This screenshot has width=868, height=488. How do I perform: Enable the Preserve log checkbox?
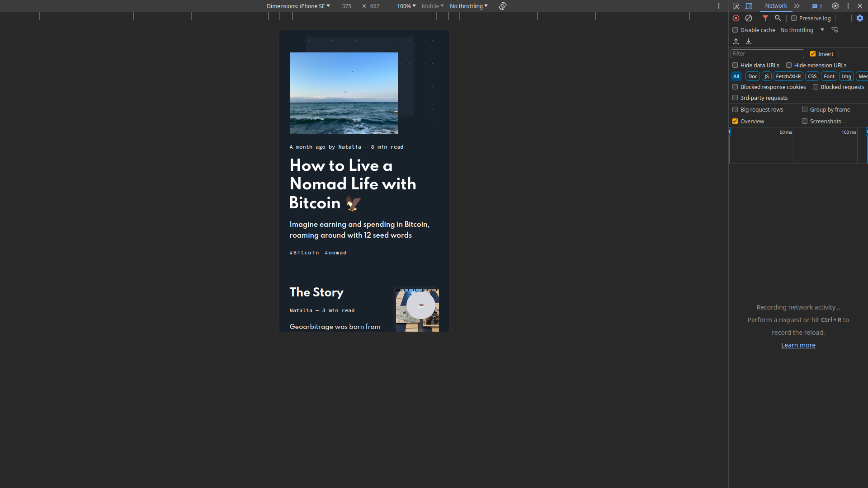tap(794, 18)
